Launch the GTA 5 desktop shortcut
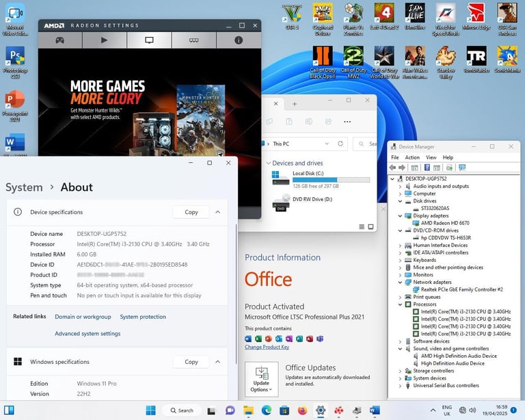Screen dimensions: 525x420 (293, 16)
